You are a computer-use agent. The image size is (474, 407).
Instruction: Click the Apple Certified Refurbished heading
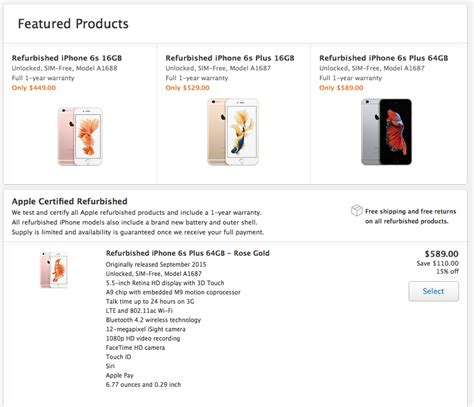point(69,201)
